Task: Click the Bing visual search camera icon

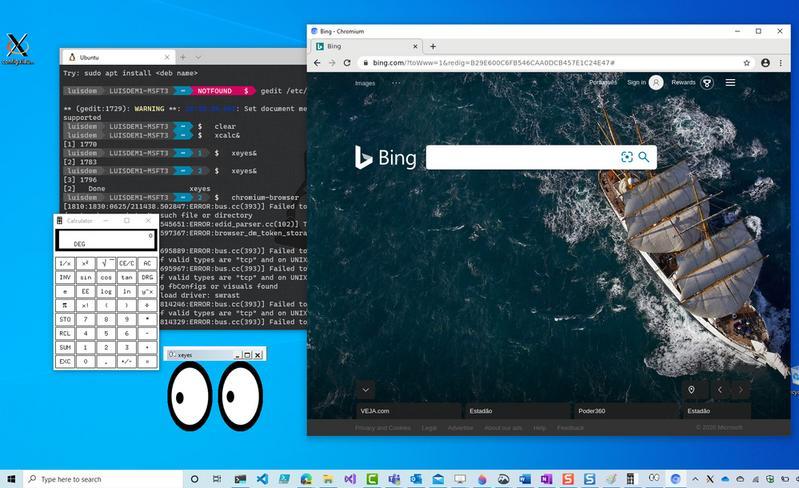Action: click(x=627, y=157)
